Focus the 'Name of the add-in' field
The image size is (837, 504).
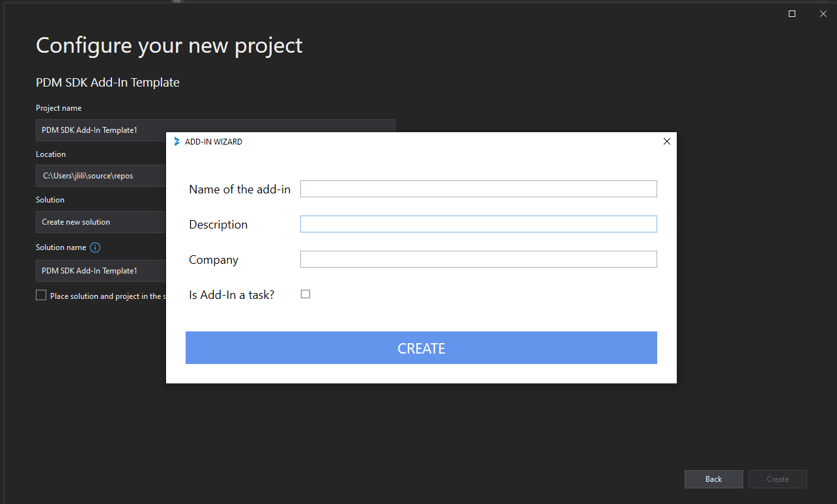[478, 189]
